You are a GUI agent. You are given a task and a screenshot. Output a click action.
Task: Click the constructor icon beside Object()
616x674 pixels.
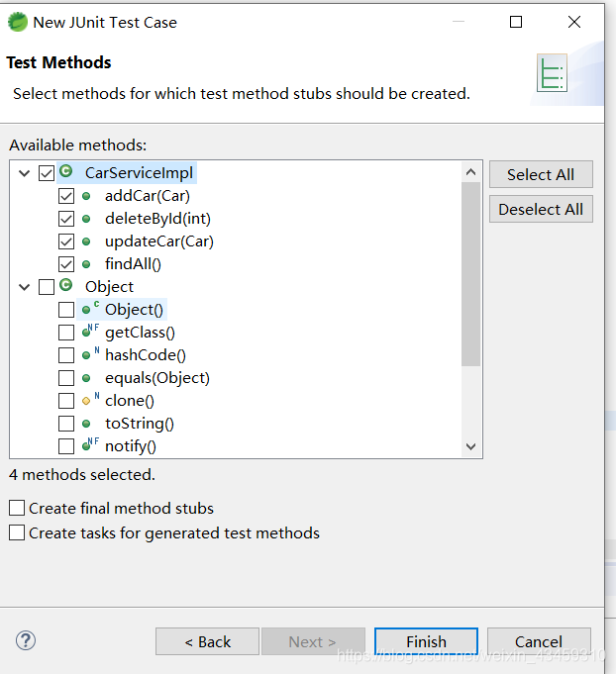pos(90,308)
